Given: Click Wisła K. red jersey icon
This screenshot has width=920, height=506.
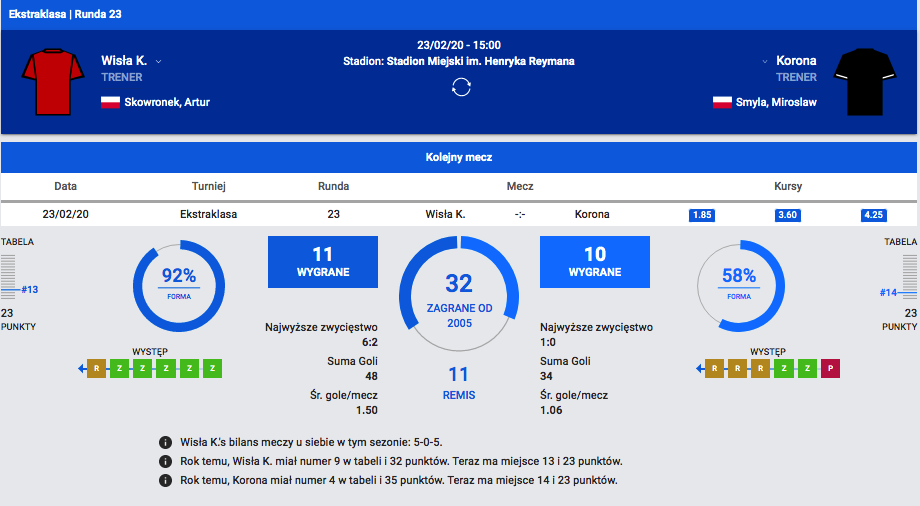Looking at the screenshot, I should click(53, 82).
